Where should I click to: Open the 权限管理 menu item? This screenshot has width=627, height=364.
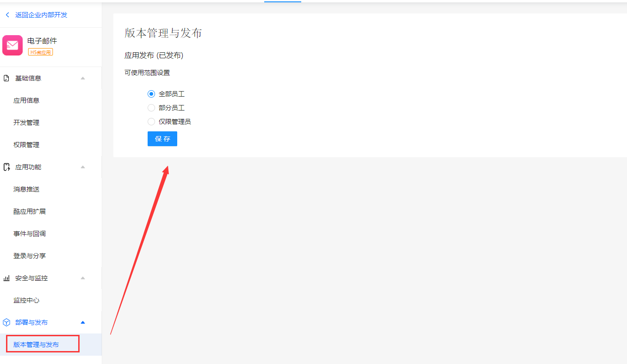point(26,145)
